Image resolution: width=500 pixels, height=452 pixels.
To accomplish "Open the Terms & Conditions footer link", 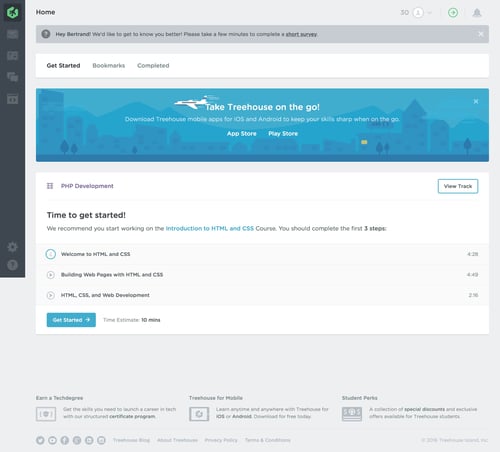I will [x=268, y=440].
